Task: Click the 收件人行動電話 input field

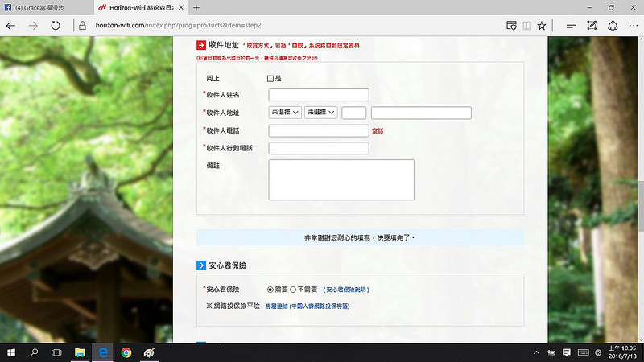Action: pos(319,148)
